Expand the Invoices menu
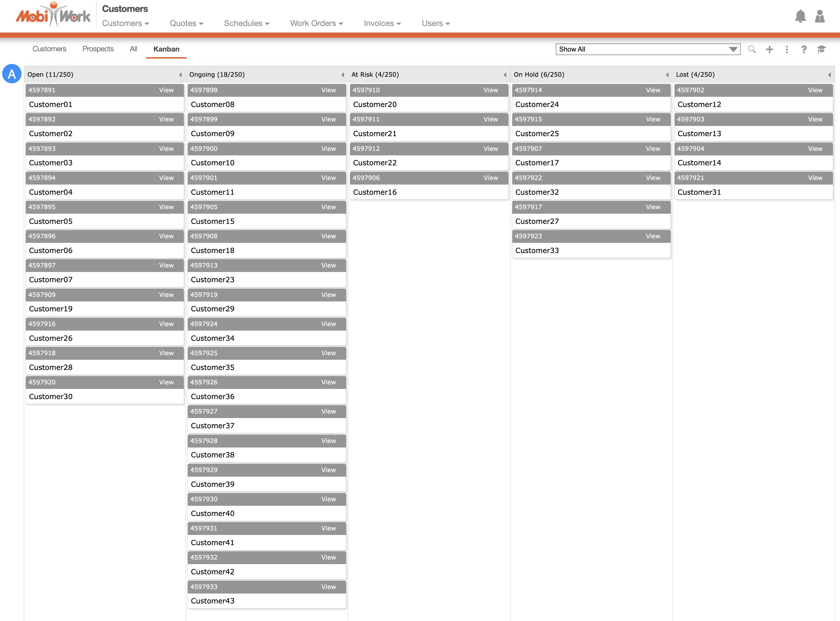Viewport: 840px width, 621px height. [x=382, y=23]
